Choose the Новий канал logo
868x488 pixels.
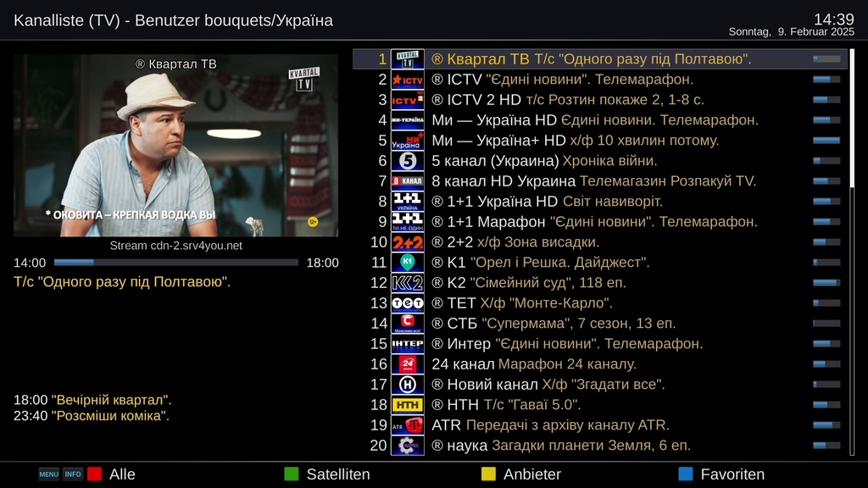click(x=408, y=385)
